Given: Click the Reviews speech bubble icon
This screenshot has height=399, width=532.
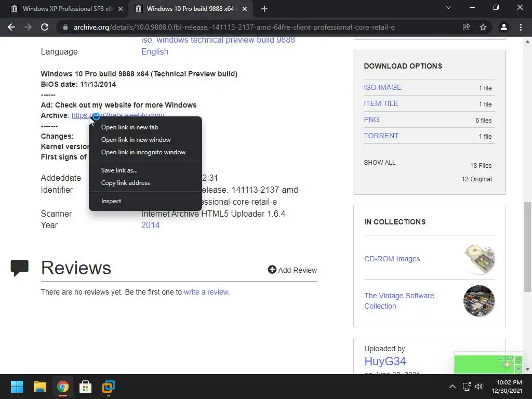Looking at the screenshot, I should click(19, 268).
